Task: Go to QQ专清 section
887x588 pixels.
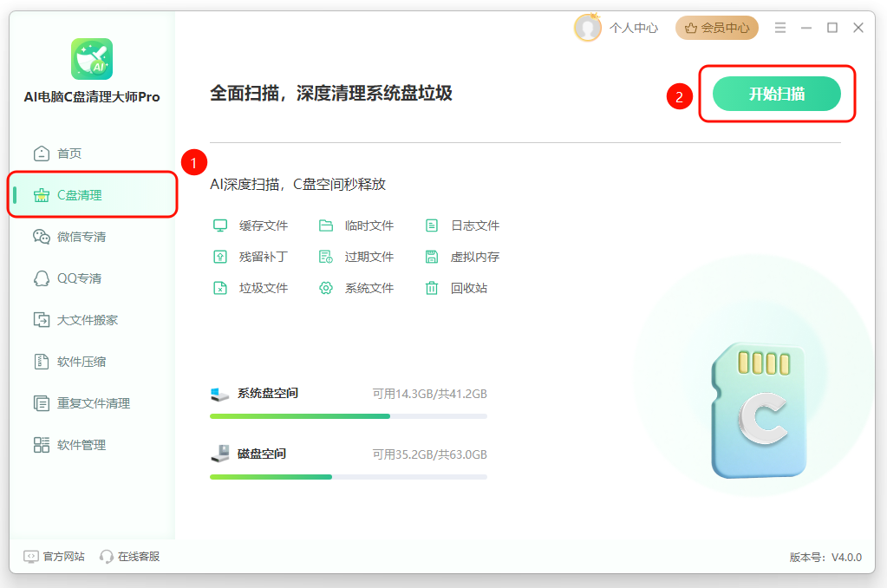Action: [79, 278]
